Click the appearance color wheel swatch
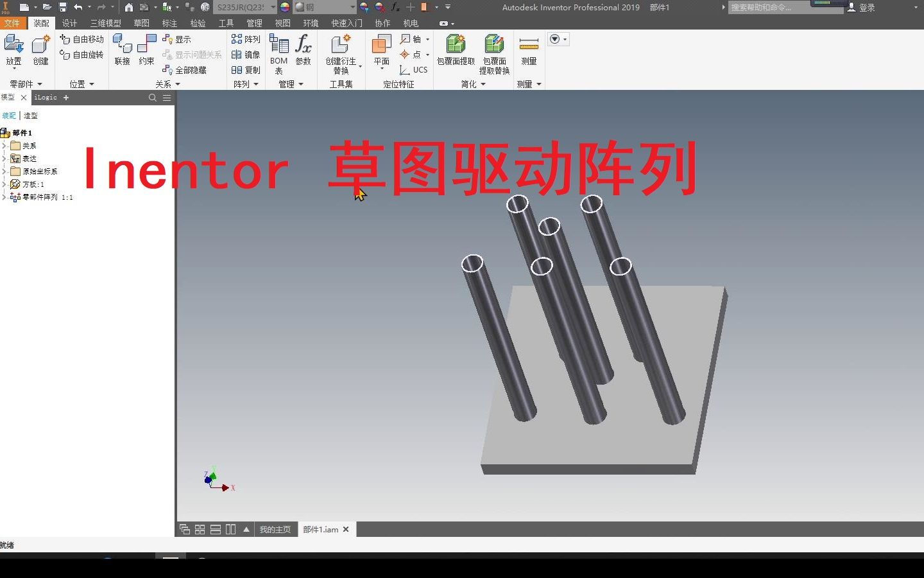Viewport: 924px width, 578px height. tap(284, 7)
